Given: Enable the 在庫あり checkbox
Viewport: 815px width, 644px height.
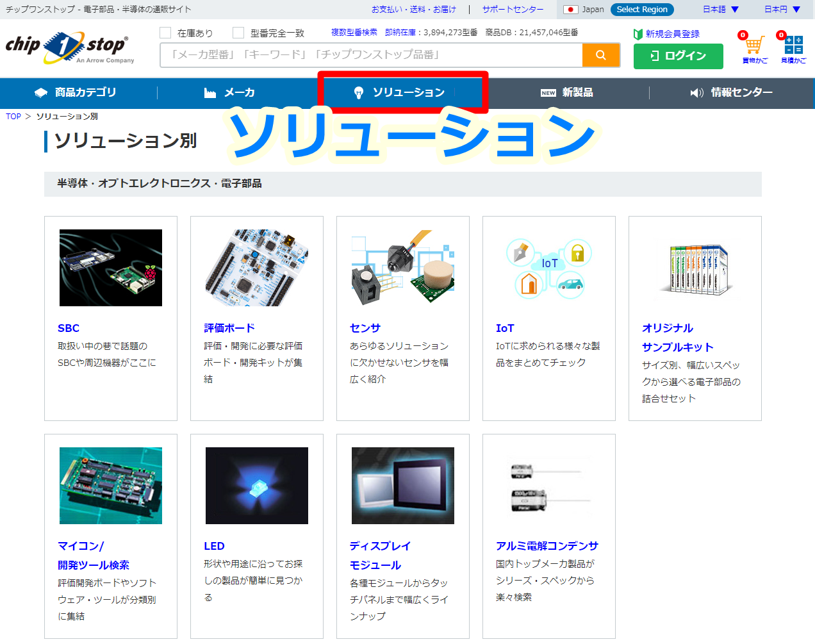Looking at the screenshot, I should pyautogui.click(x=166, y=33).
